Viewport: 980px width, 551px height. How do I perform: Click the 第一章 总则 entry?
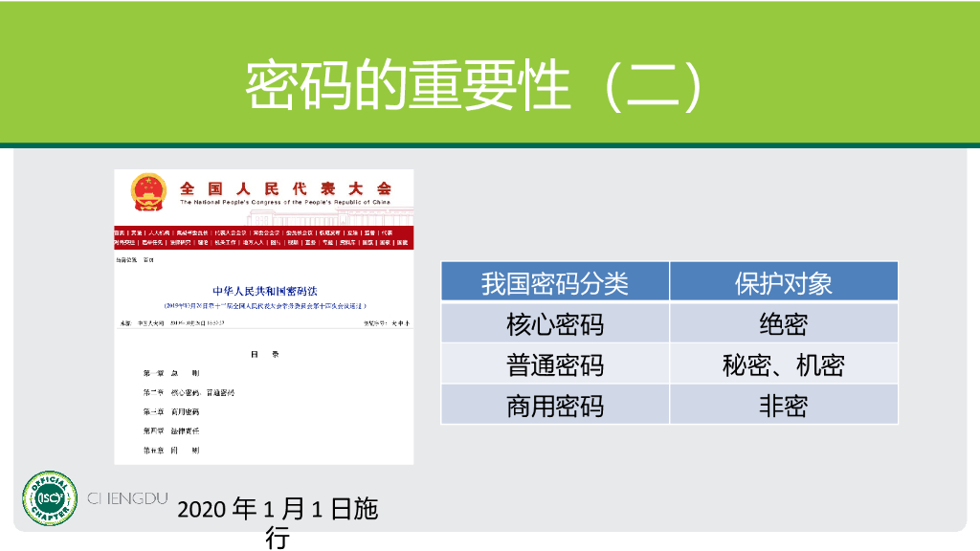[x=171, y=373]
